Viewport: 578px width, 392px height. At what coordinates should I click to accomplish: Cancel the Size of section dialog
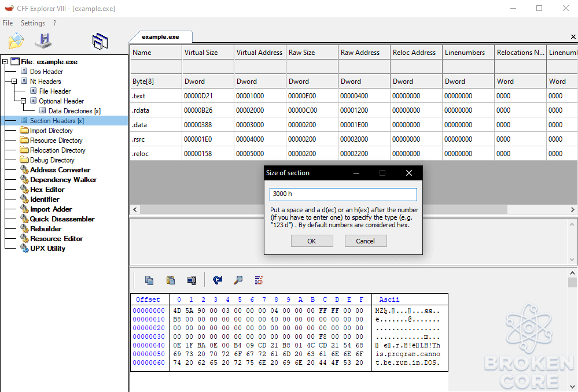[365, 241]
